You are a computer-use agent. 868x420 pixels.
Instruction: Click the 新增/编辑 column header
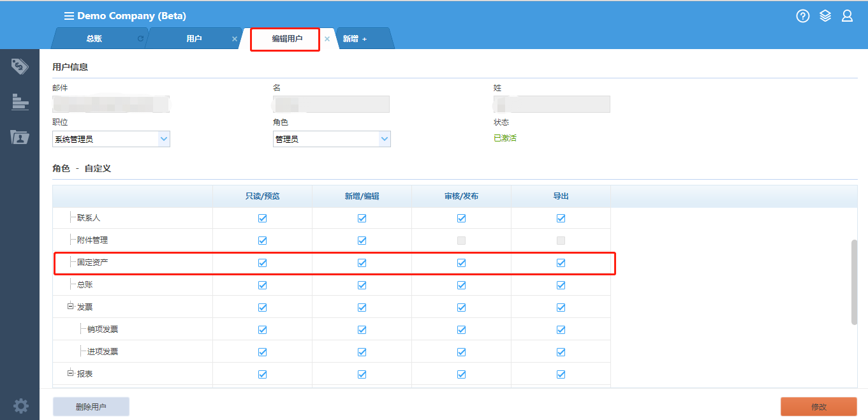click(x=362, y=196)
